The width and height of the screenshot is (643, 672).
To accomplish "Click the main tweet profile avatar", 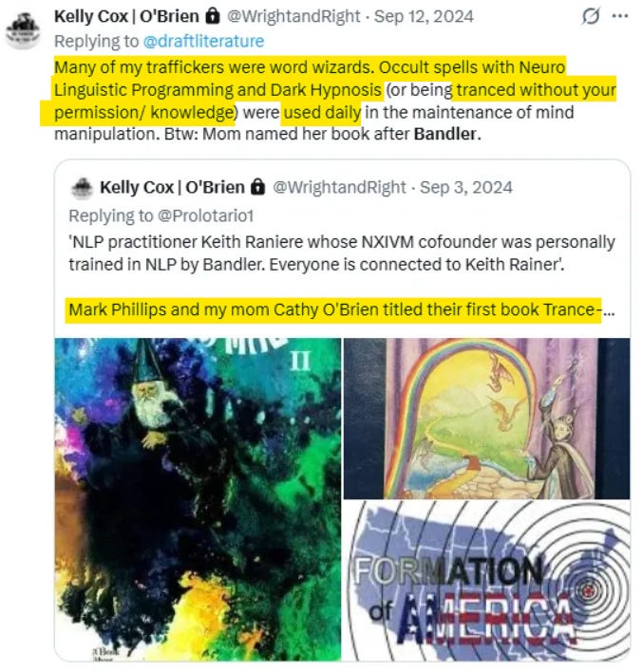I will coord(23,31).
